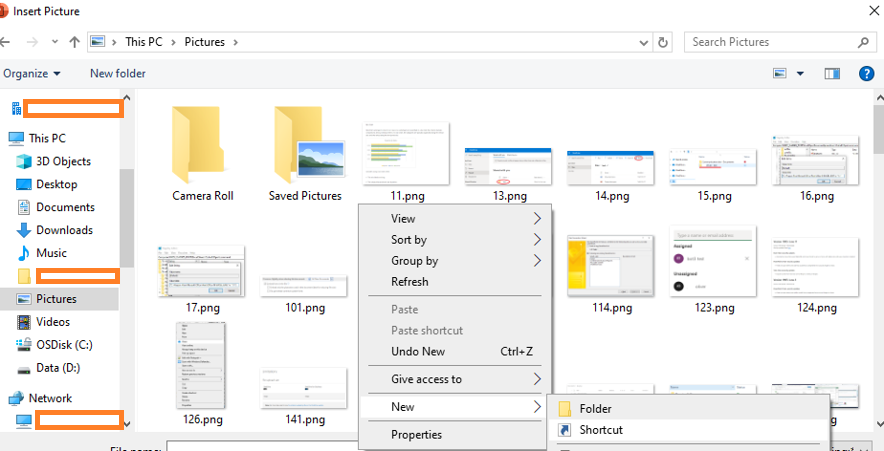The width and height of the screenshot is (884, 451).
Task: Choose Folder from the New submenu
Action: pos(688,409)
